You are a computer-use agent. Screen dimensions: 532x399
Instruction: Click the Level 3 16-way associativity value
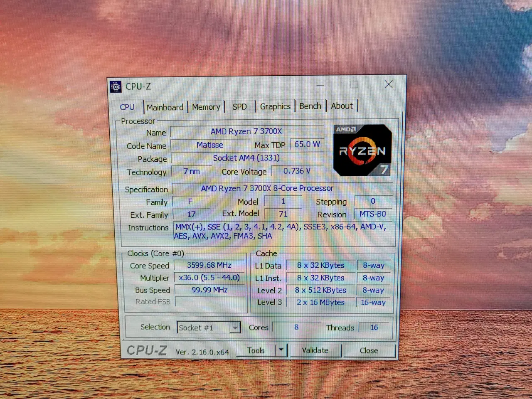[373, 302]
